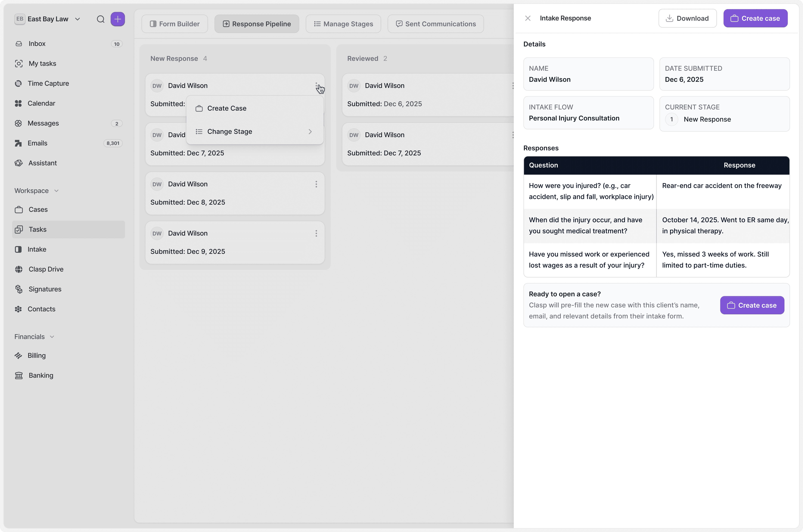
Task: Switch to the Response Pipeline tab
Action: click(x=257, y=24)
